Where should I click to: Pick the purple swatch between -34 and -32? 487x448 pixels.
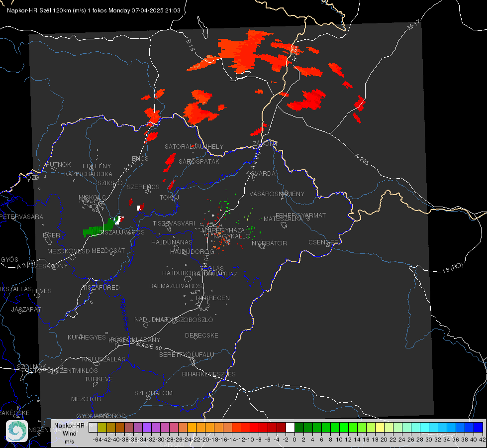[147, 427]
